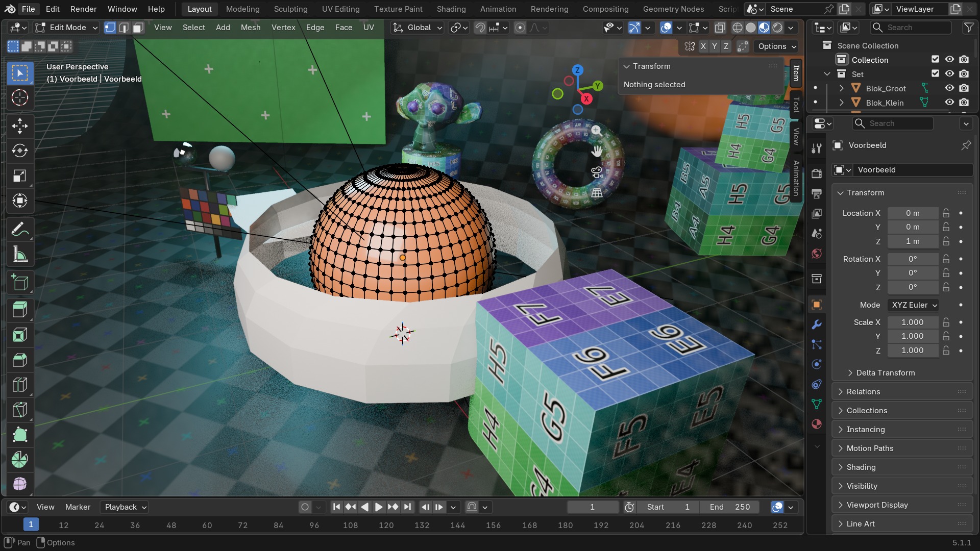Viewport: 980px width, 551px height.
Task: Switch to the Sculpting workspace tab
Action: (x=290, y=9)
